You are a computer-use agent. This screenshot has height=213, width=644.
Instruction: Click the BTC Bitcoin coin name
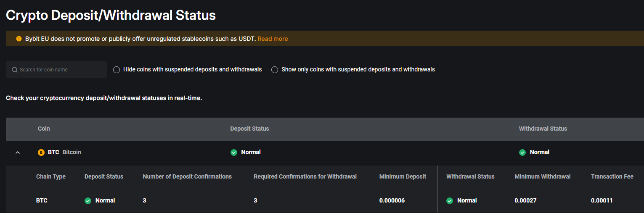(64, 153)
